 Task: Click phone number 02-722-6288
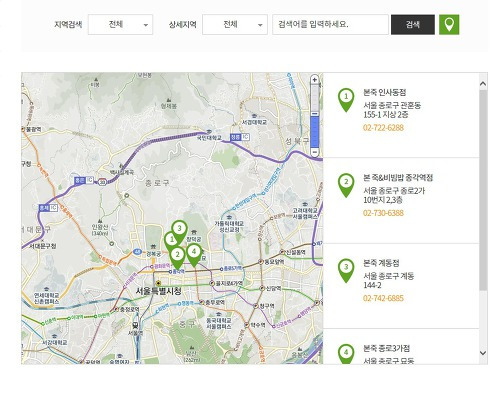coord(383,128)
